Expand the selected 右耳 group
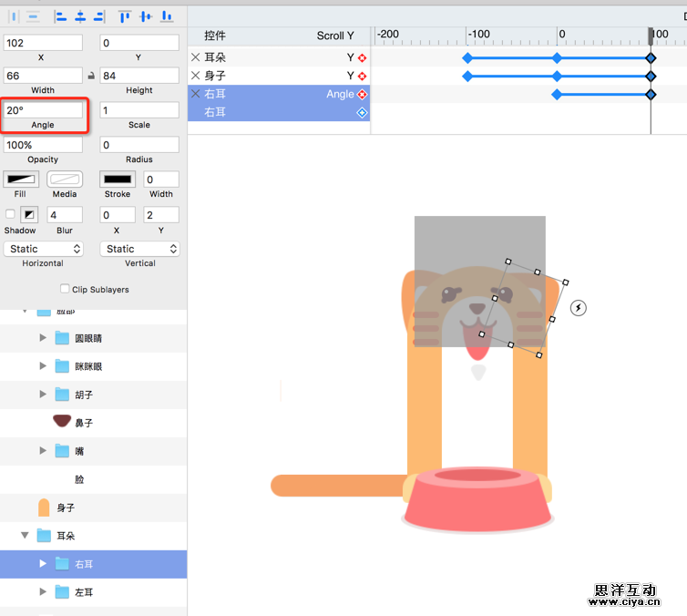 tap(43, 564)
